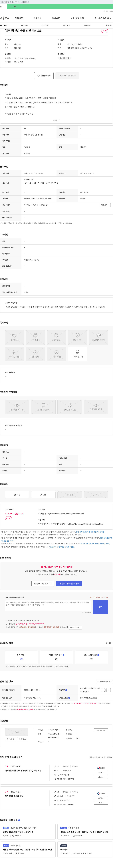Jump to the 기업정보 section tab
This screenshot has height=868, width=113.
point(108,26)
